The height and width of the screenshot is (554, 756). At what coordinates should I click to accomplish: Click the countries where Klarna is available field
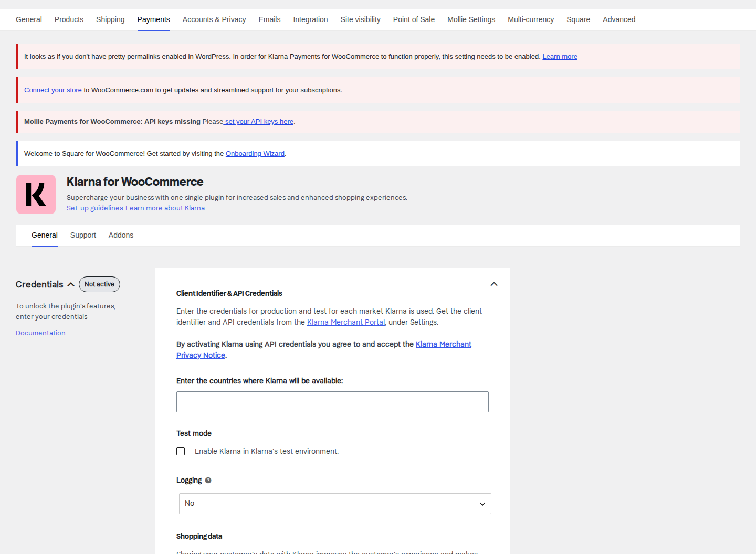pos(332,402)
